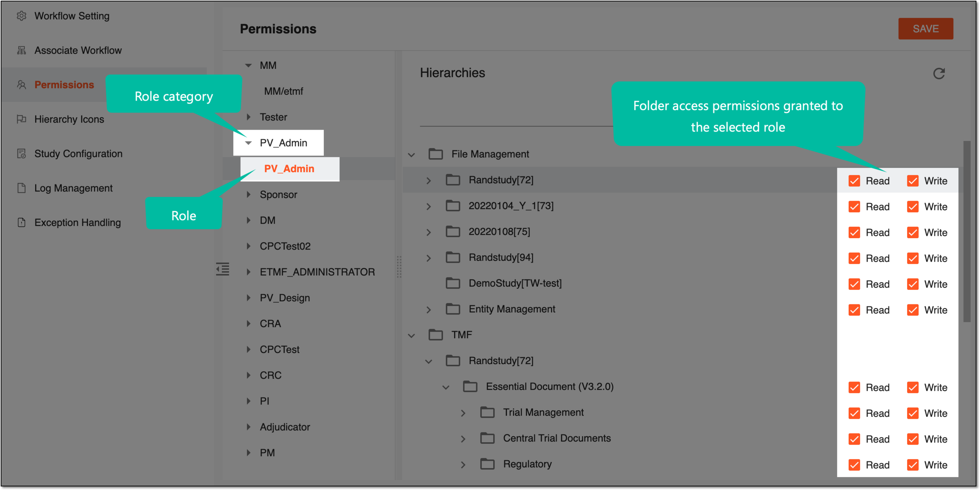Click the DemoStudy[TW-test] folder icon

point(453,283)
